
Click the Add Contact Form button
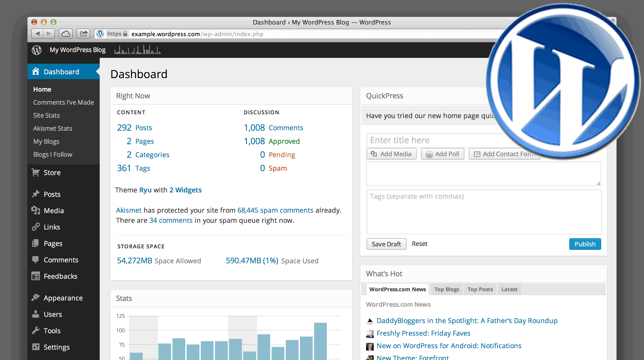coord(505,154)
